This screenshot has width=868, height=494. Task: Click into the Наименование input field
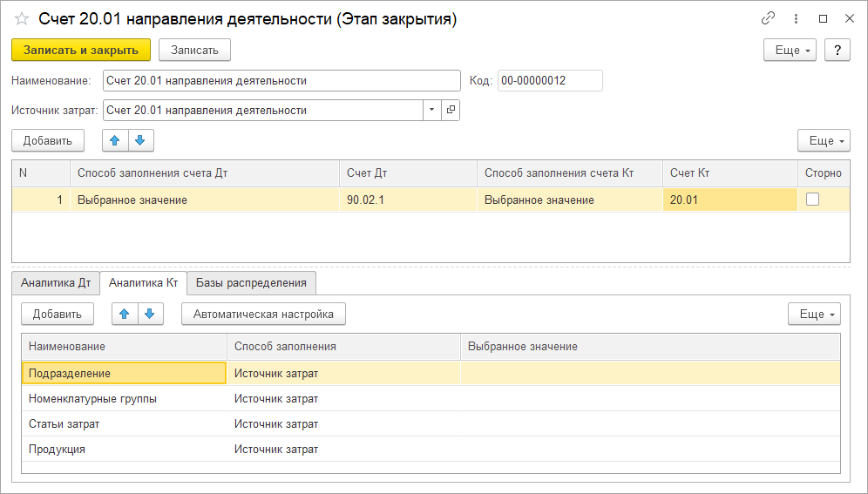click(281, 81)
